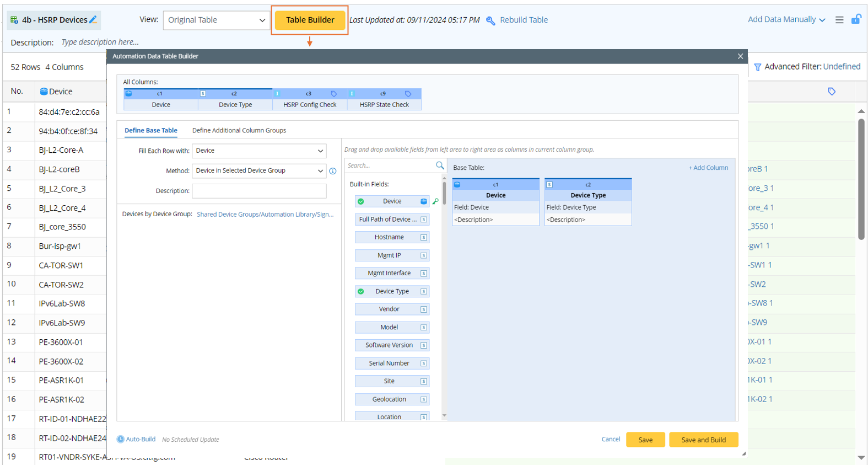The image size is (868, 465).
Task: Expand the Method dropdown
Action: pyautogui.click(x=259, y=171)
